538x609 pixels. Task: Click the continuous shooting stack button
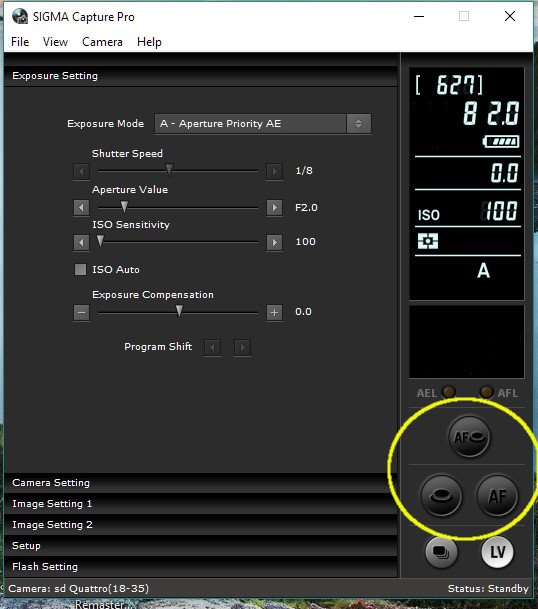tap(441, 552)
